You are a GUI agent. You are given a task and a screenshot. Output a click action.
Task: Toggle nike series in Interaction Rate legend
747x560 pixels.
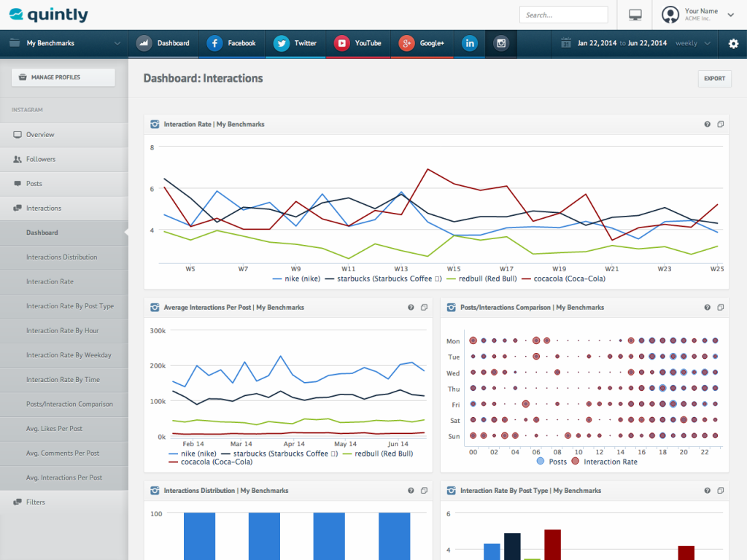tap(296, 279)
